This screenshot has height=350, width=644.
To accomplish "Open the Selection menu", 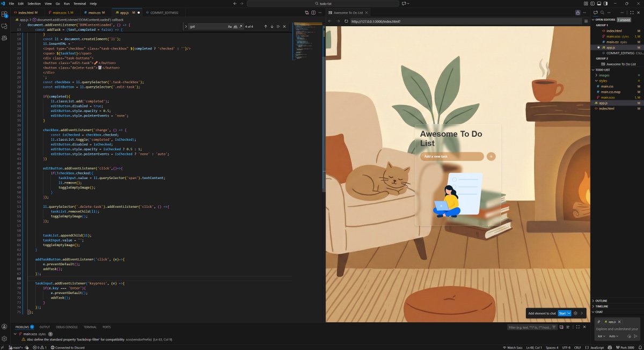I will pos(34,3).
